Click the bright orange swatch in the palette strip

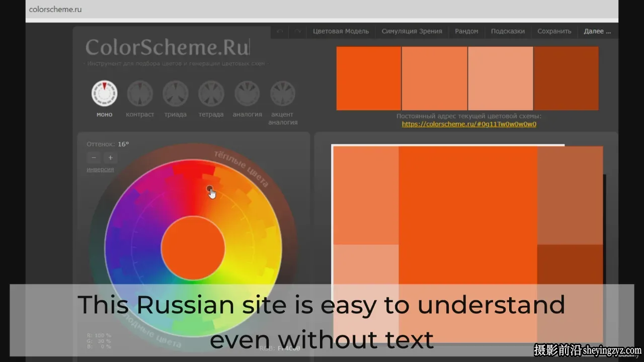(x=369, y=78)
